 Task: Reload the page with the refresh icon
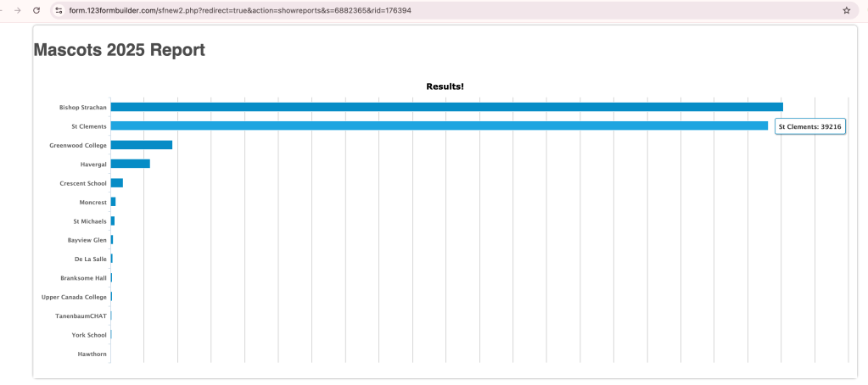36,10
